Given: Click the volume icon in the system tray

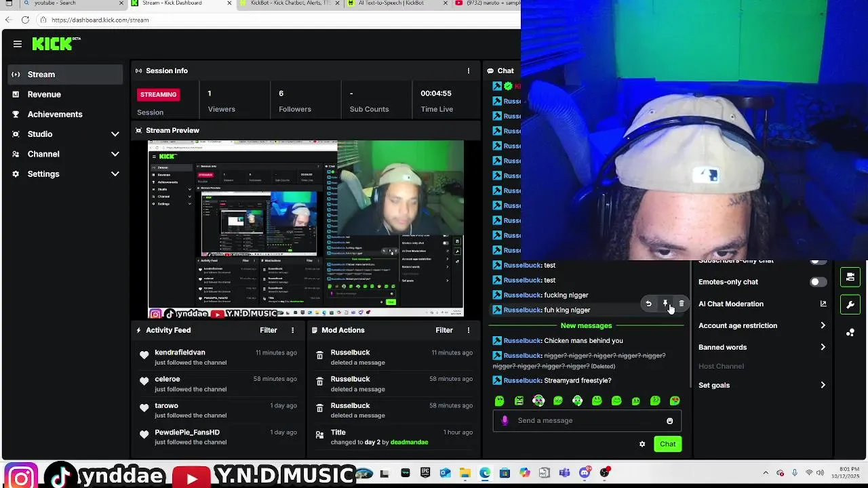Looking at the screenshot, I should (821, 473).
